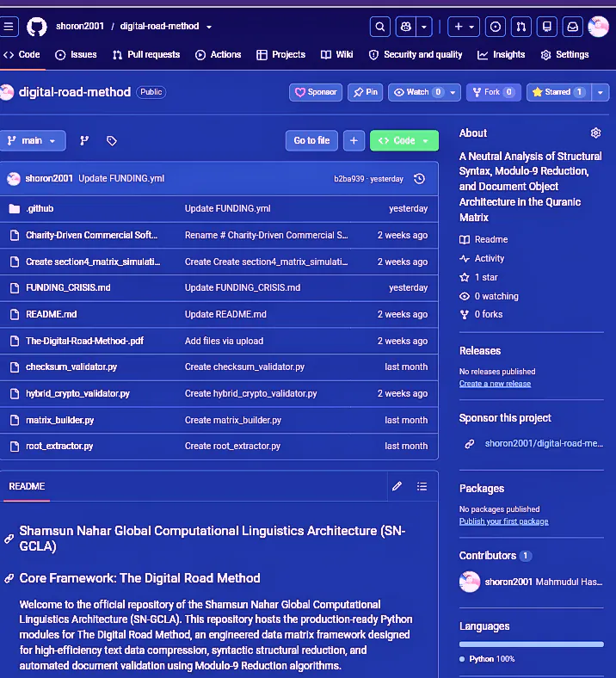
Task: Expand the star lists dropdown arrow
Action: [601, 92]
